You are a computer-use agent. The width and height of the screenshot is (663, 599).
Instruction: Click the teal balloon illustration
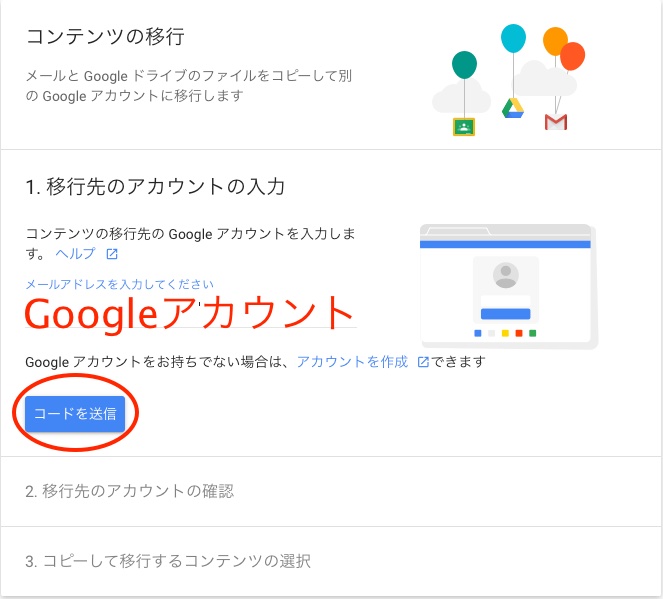[x=464, y=65]
